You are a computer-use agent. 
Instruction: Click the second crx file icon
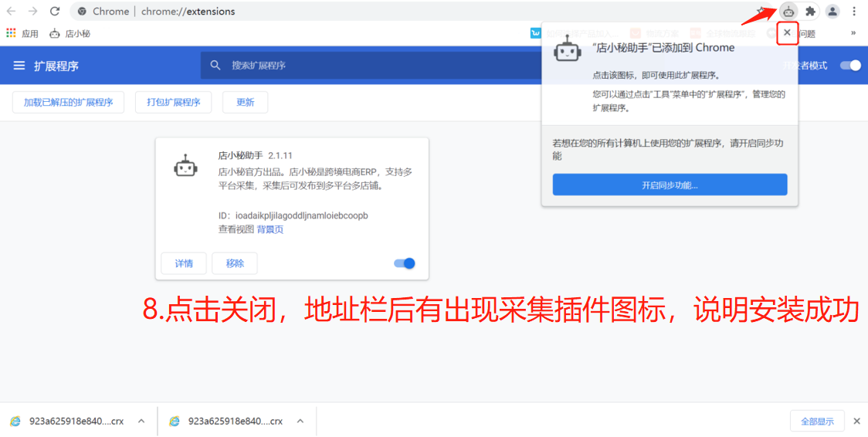(x=175, y=422)
